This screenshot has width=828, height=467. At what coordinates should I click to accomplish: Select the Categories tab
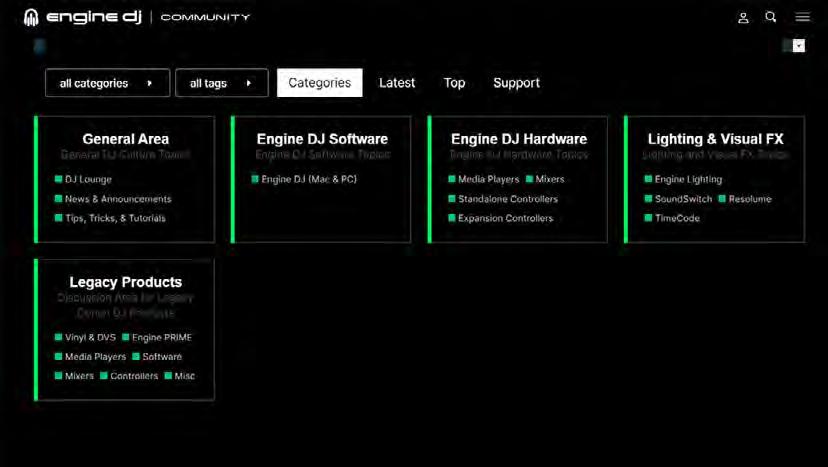point(319,83)
